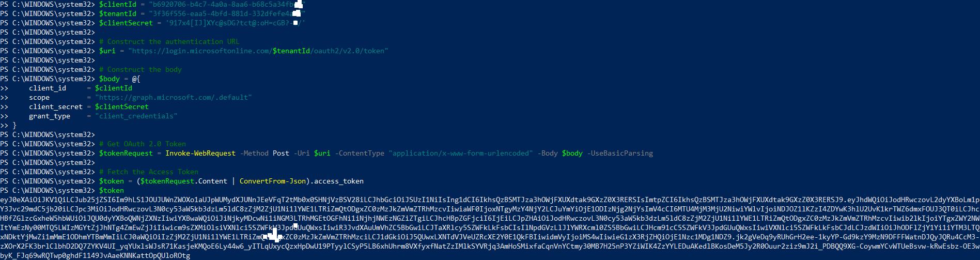
Task: Click the '# Fetch the Access Token' comment
Action: 149,172
